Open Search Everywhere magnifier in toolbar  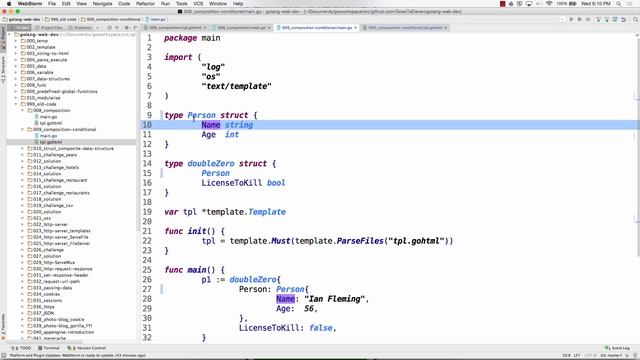pos(636,20)
